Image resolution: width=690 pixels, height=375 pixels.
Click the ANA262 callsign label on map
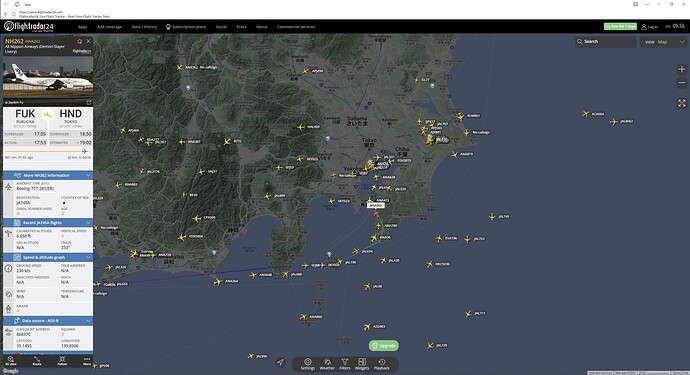(x=376, y=206)
